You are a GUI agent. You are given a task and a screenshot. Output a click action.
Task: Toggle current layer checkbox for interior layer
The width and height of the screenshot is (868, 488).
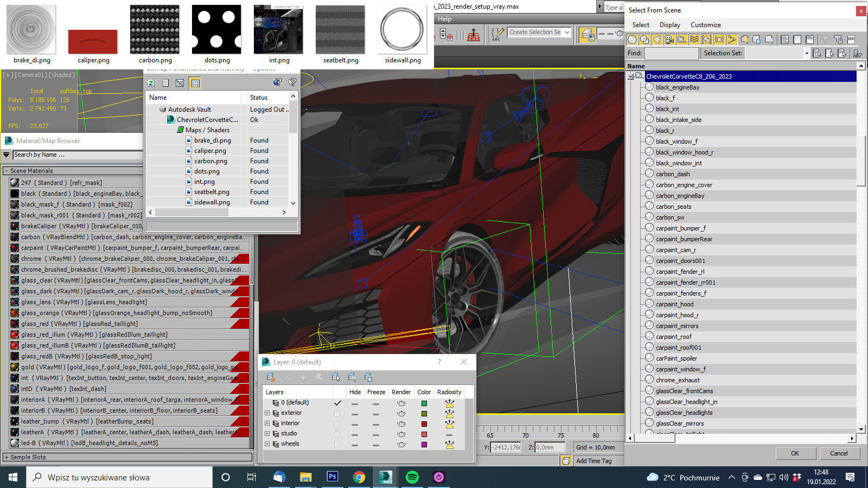click(337, 423)
